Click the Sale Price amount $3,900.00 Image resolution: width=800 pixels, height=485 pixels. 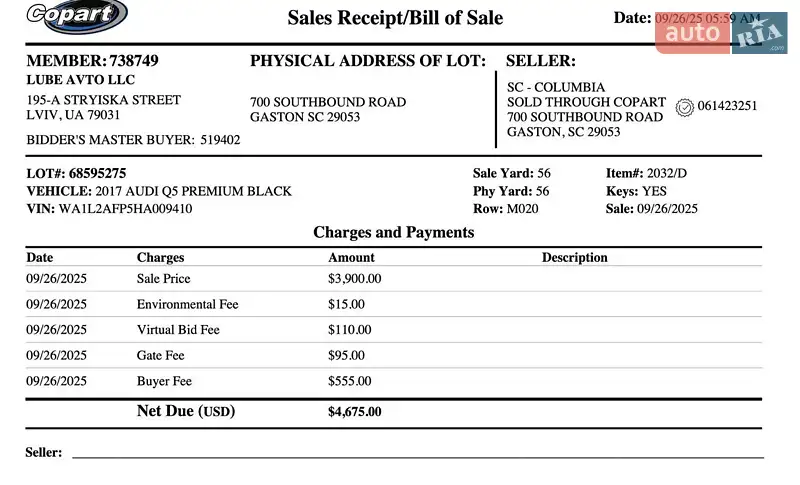(x=354, y=278)
